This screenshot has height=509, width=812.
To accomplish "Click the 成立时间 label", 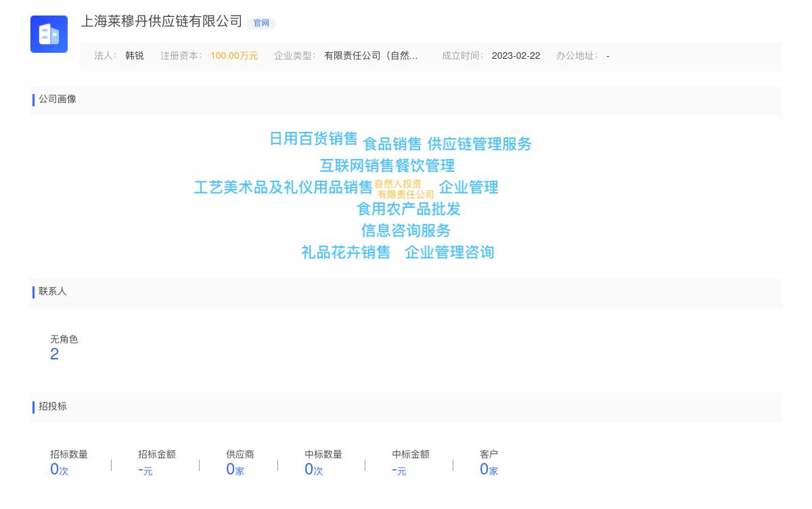I will click(462, 56).
